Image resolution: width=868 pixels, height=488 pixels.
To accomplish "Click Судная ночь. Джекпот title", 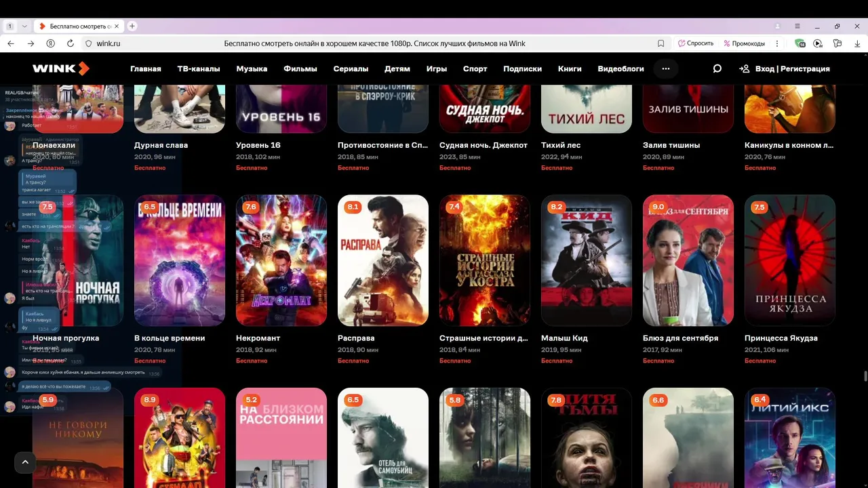I will (484, 145).
